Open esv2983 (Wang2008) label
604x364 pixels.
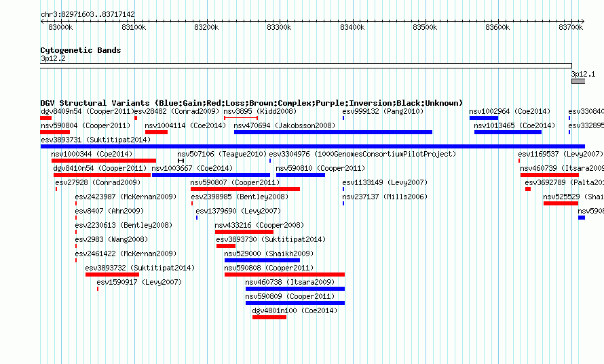(111, 240)
